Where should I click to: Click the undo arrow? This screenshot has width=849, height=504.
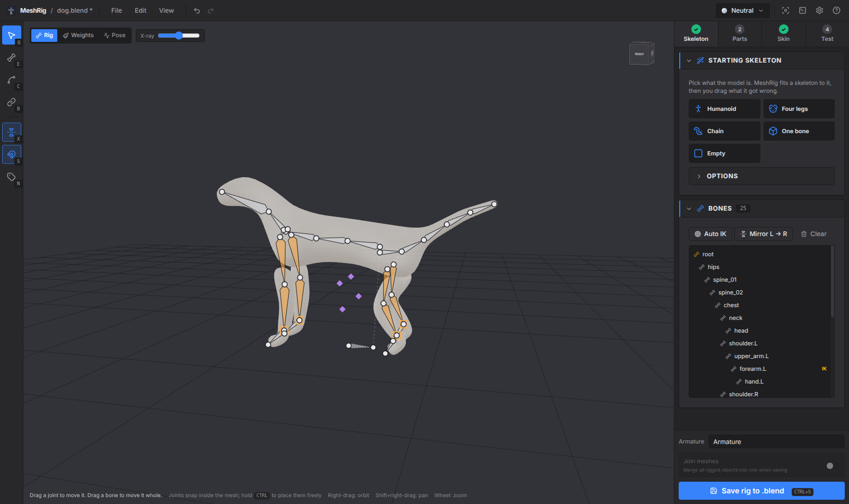(x=197, y=11)
